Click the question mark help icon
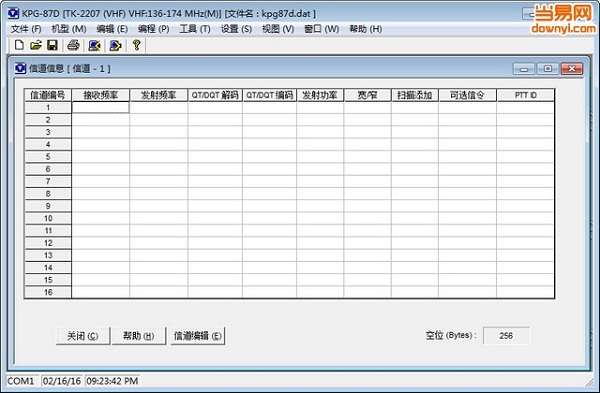Viewport: 600px width, 393px height. tap(137, 45)
